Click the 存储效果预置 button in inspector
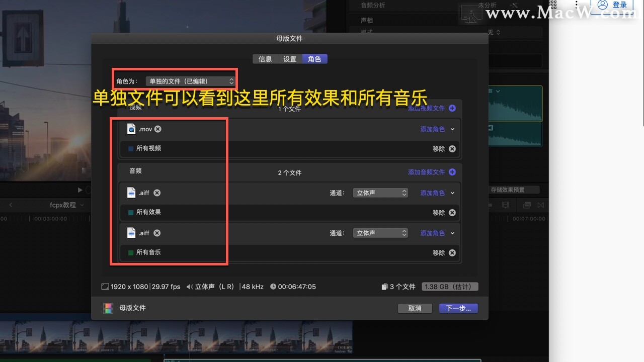Image resolution: width=644 pixels, height=362 pixels. [514, 190]
